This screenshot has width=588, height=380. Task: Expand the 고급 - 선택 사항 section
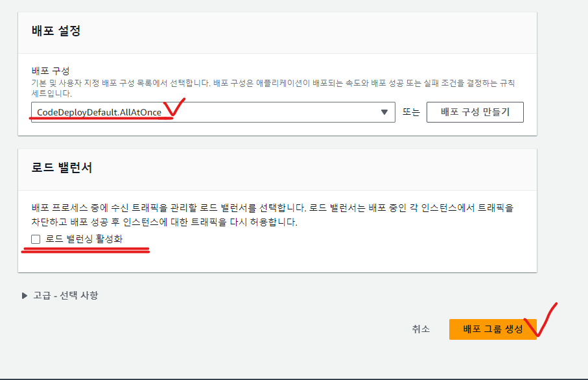click(60, 296)
